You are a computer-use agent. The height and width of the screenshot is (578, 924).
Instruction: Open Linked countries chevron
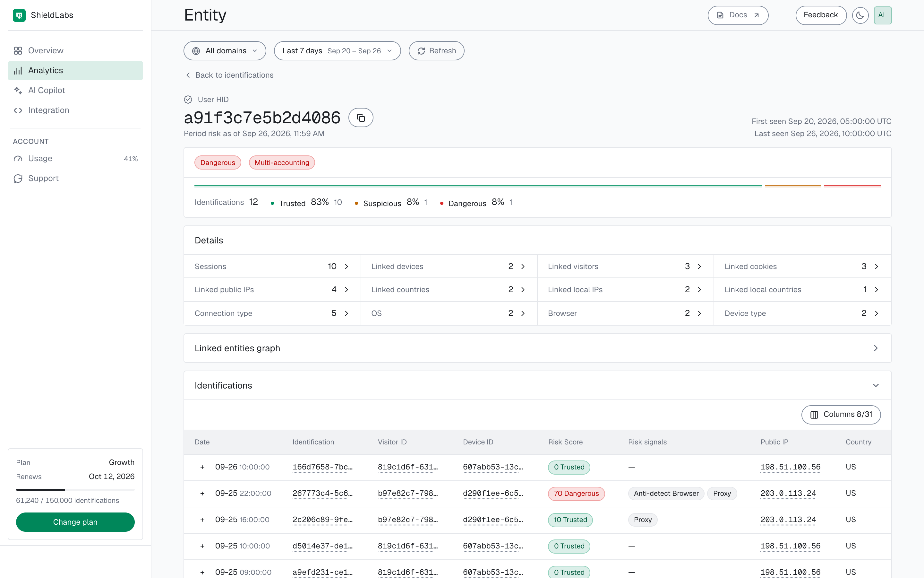(x=523, y=289)
